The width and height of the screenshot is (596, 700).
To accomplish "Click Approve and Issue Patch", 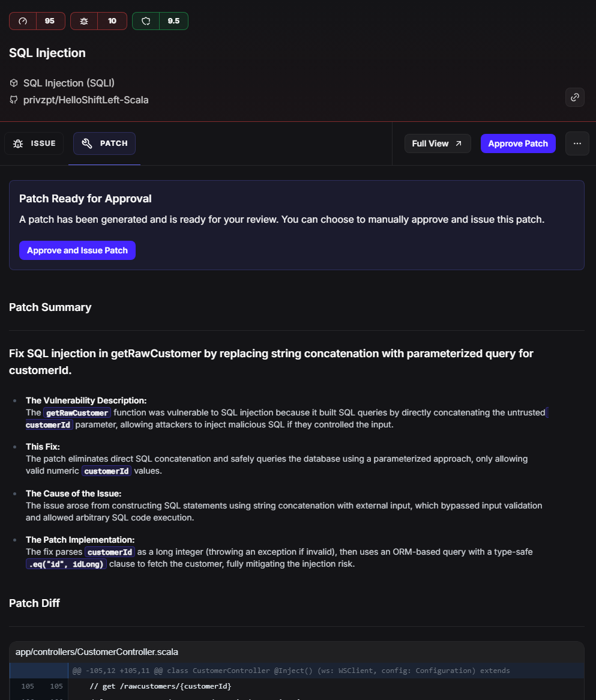I will (77, 250).
